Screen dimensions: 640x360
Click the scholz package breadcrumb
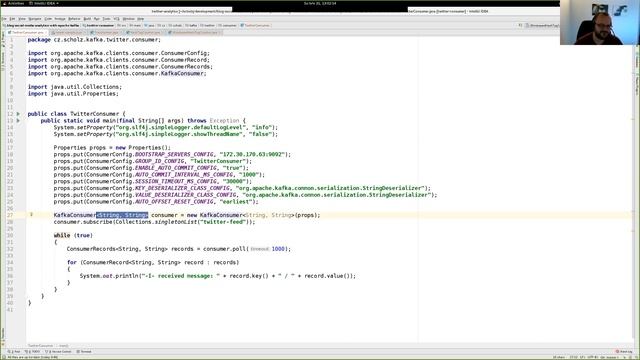click(x=175, y=25)
